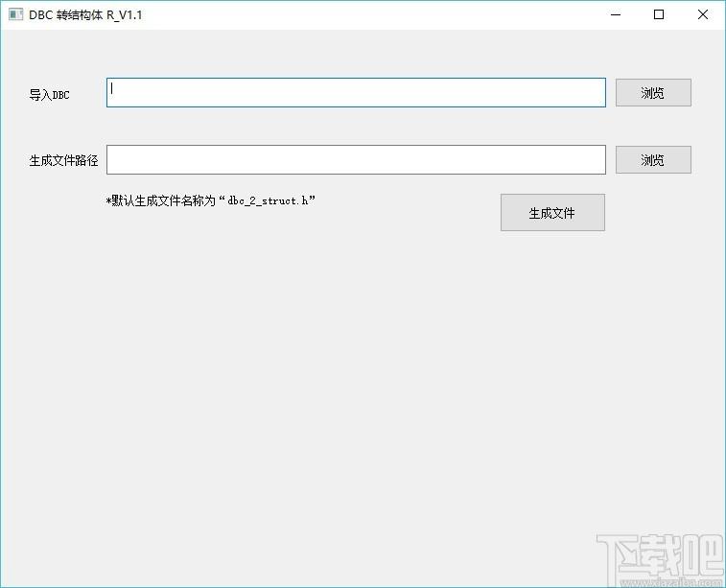Click 浏览 button next to 生成文件路径 field
This screenshot has height=588, width=726.
click(653, 160)
